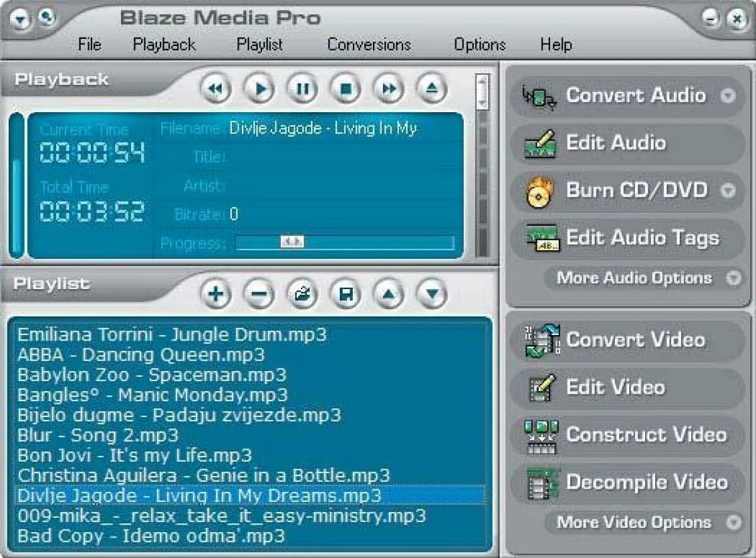
Task: Click the current time display 00:00:54
Action: (x=92, y=153)
